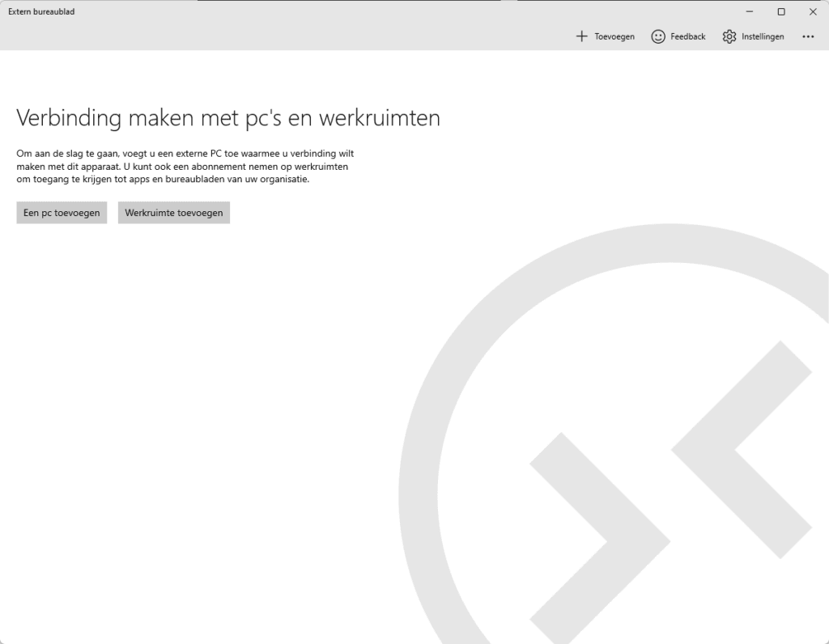The image size is (829, 644).
Task: Open Instellingen via its text label
Action: coord(763,36)
